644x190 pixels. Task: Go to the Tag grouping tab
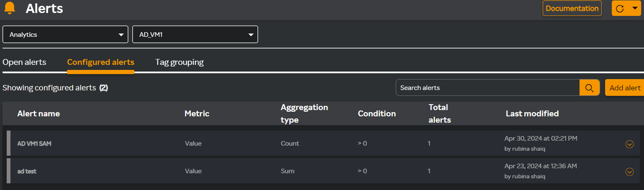pos(179,62)
